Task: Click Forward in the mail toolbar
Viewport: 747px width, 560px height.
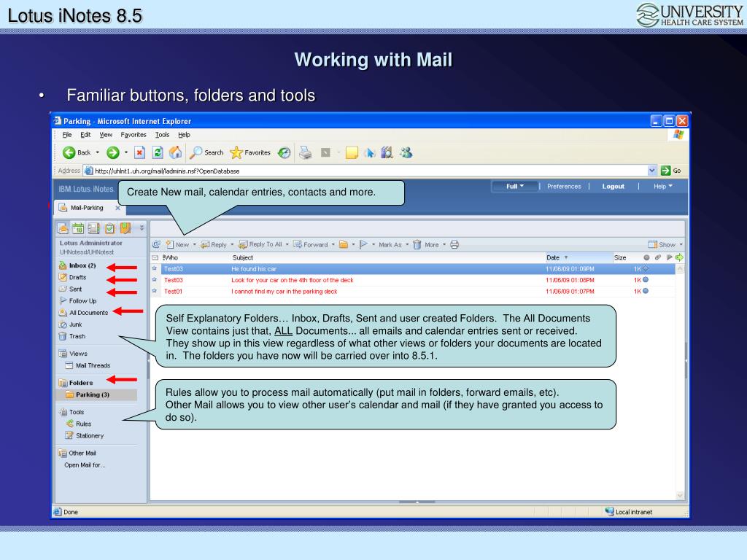Action: 311,244
